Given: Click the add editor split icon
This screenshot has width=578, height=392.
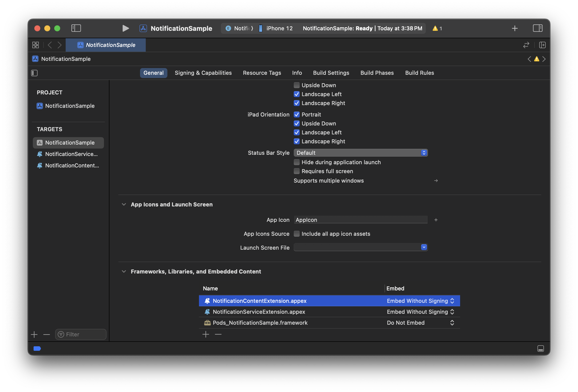Looking at the screenshot, I should coord(542,45).
